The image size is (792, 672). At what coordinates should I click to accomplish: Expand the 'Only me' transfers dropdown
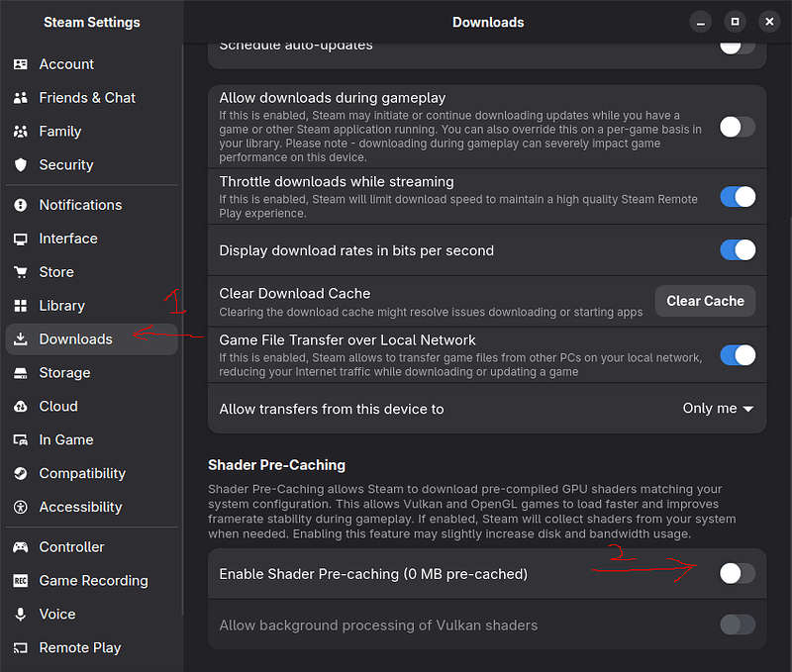point(718,409)
